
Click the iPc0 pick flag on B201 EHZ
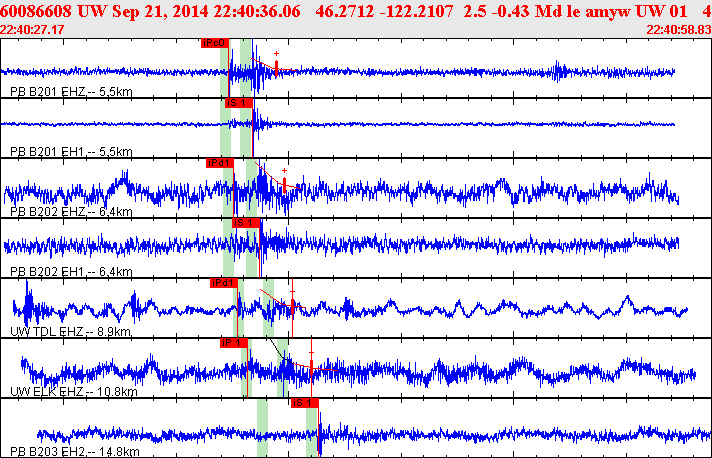pos(215,43)
